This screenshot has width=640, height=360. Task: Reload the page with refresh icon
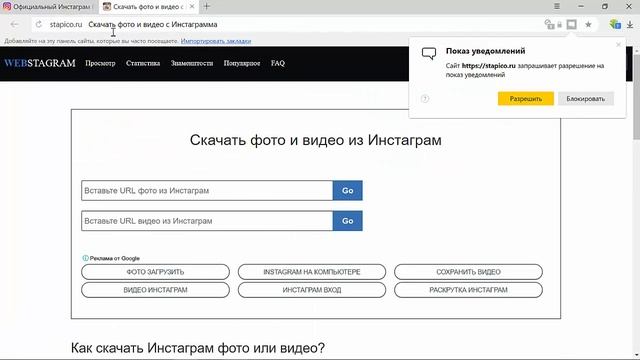click(39, 24)
